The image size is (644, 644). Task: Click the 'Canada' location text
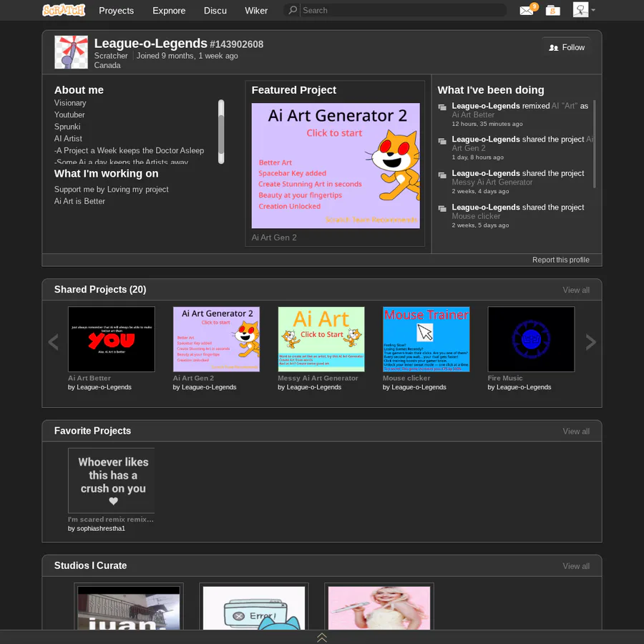[x=107, y=65]
